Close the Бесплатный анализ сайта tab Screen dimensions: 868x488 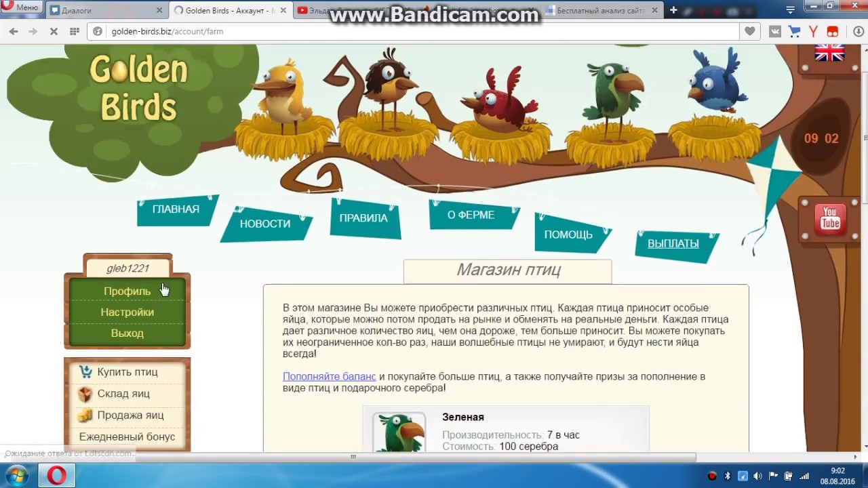pos(654,10)
